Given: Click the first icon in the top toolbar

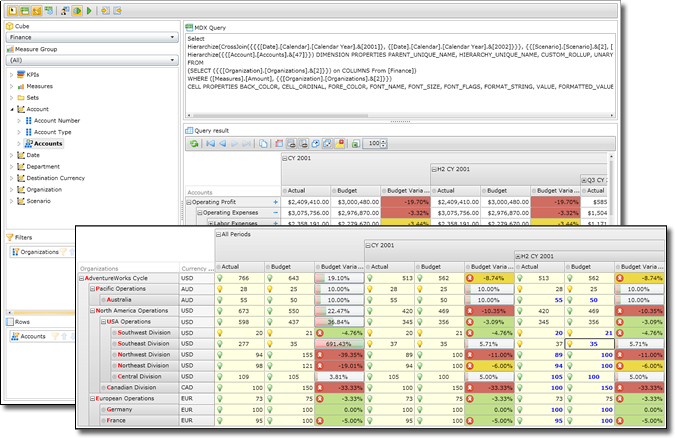Looking at the screenshot, I should pos(11,10).
